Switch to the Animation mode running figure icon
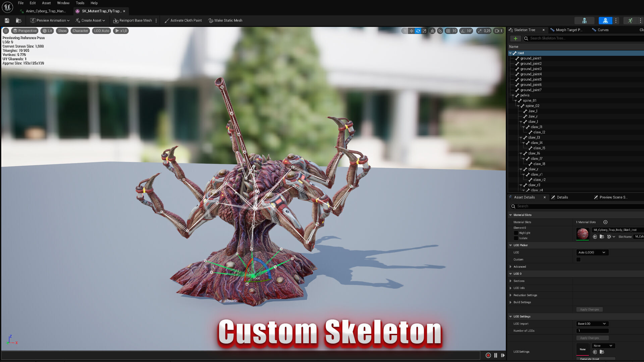644x362 pixels. [630, 20]
